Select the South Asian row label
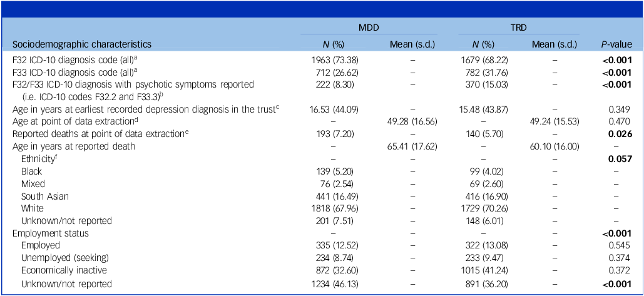The height and width of the screenshot is (296, 644). click(x=44, y=196)
